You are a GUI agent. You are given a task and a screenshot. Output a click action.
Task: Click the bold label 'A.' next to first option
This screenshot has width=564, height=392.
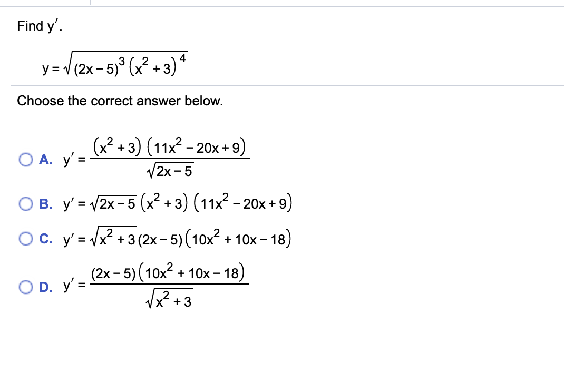(45, 160)
